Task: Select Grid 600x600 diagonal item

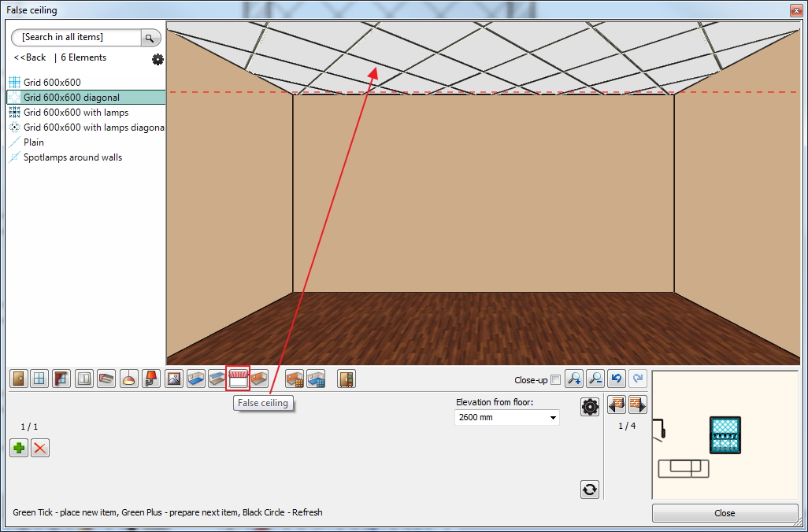Action: pyautogui.click(x=86, y=98)
